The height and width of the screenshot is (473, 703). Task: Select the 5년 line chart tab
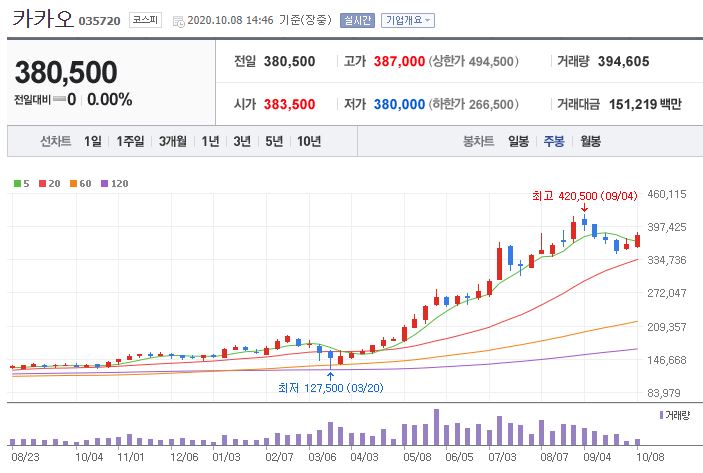pos(274,141)
